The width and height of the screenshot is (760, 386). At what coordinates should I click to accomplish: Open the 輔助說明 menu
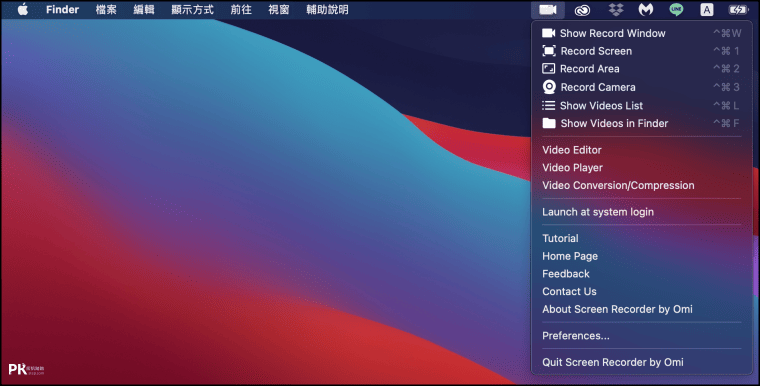point(327,10)
